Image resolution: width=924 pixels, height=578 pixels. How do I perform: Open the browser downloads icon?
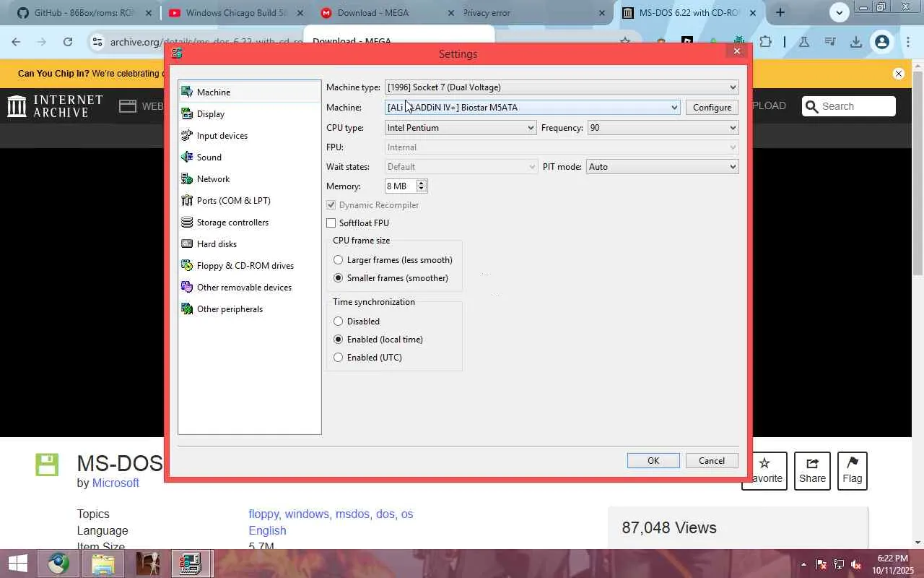(855, 42)
